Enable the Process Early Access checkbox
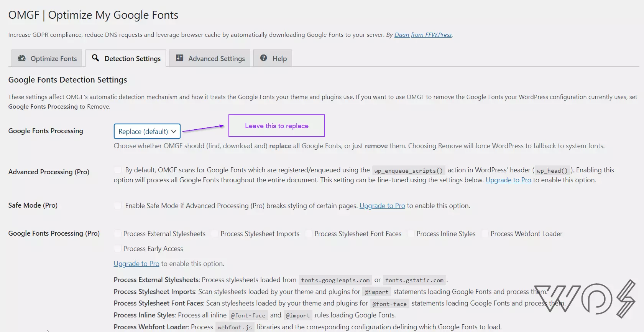The width and height of the screenshot is (644, 332). (x=118, y=249)
